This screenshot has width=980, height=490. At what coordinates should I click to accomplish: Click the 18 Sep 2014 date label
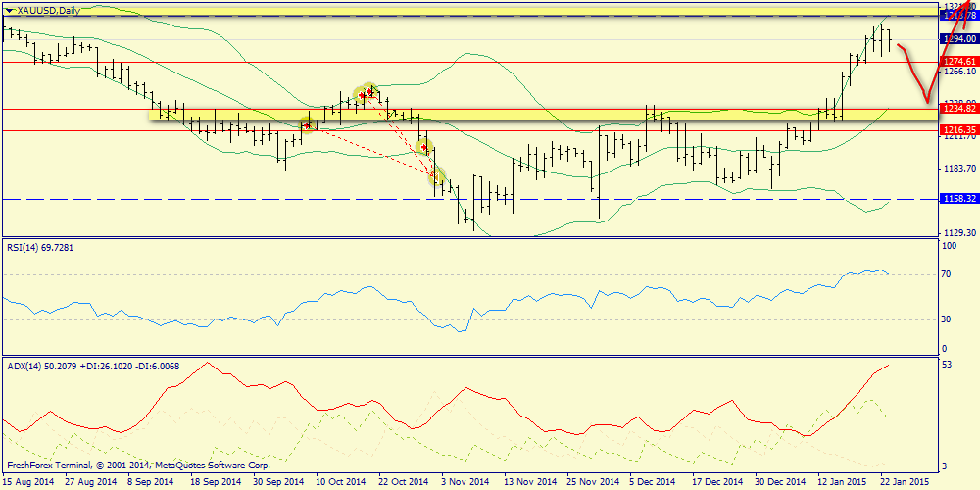pyautogui.click(x=215, y=482)
